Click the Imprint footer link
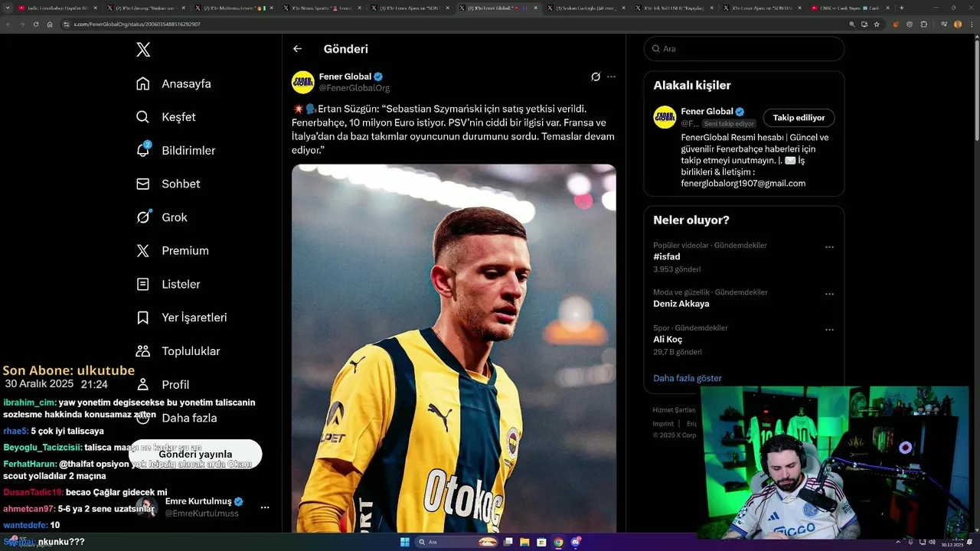 click(x=663, y=423)
